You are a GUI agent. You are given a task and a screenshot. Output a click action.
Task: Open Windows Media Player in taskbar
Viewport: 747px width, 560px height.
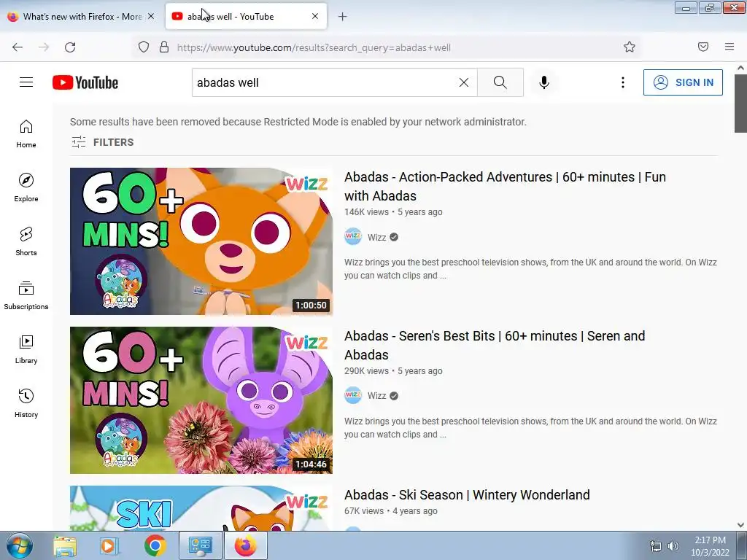click(109, 545)
